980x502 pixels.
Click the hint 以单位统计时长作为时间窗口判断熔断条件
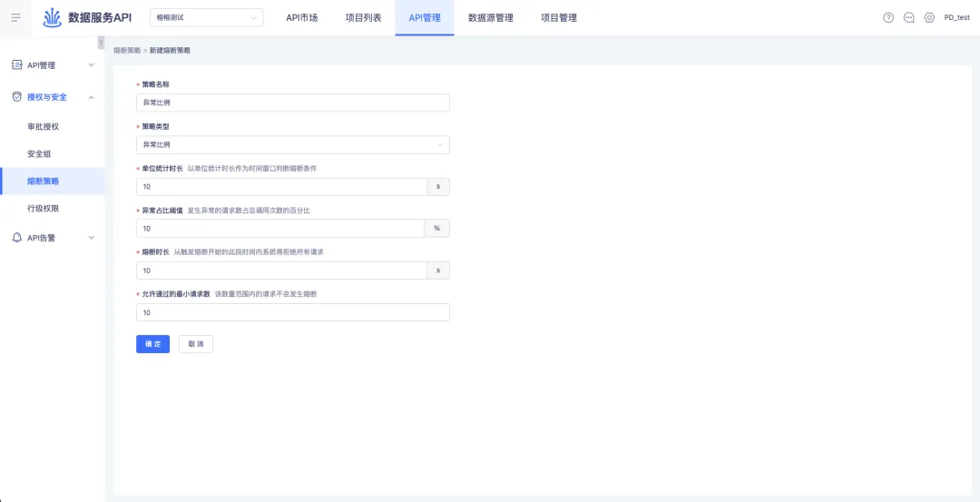tap(252, 168)
